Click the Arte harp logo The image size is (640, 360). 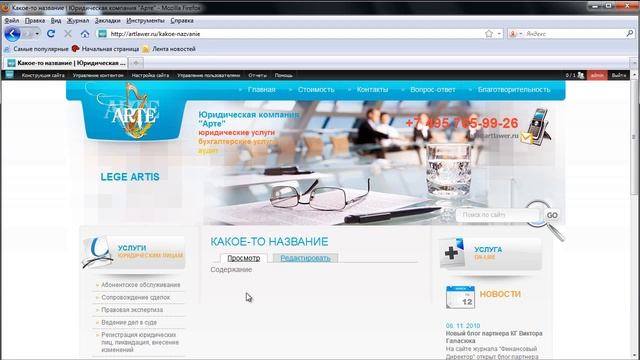pyautogui.click(x=134, y=110)
